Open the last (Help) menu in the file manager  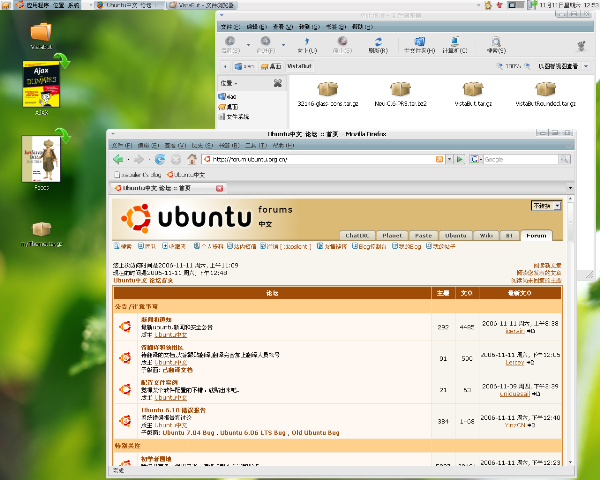(x=362, y=27)
